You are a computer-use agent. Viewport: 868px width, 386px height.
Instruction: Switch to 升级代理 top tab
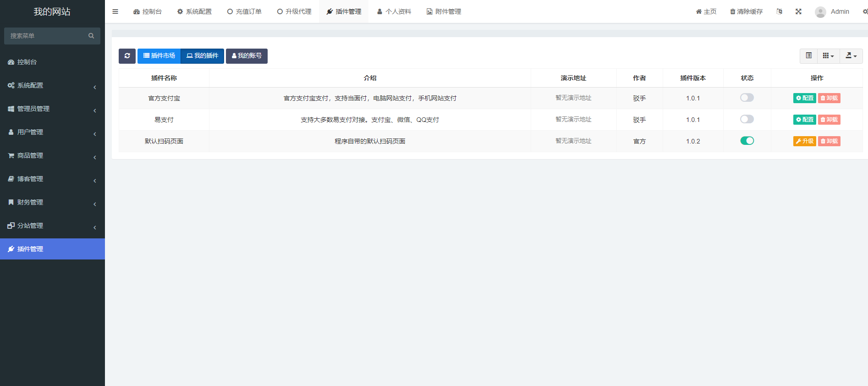[294, 11]
